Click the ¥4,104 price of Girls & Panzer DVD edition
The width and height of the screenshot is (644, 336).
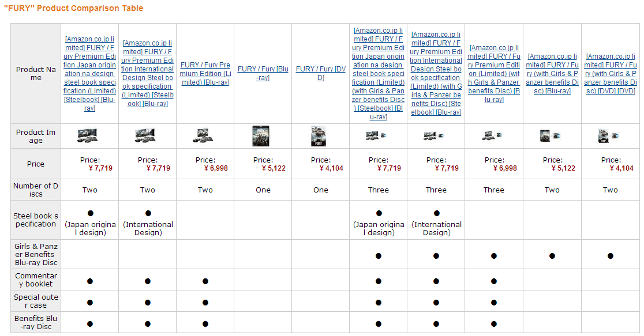pos(621,168)
